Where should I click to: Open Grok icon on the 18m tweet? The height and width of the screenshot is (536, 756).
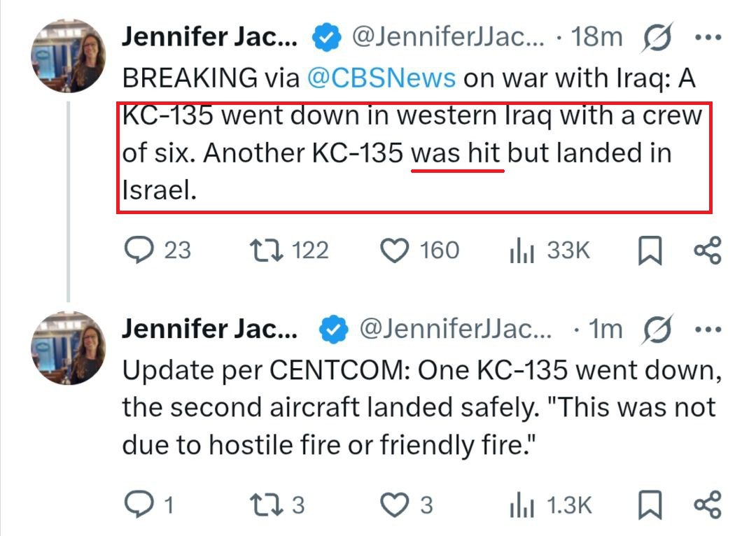pos(657,37)
